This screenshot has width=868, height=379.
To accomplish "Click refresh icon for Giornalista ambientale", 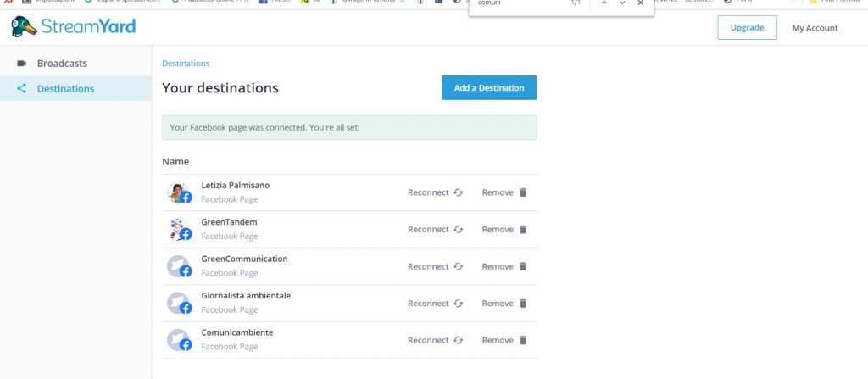I will [x=458, y=303].
